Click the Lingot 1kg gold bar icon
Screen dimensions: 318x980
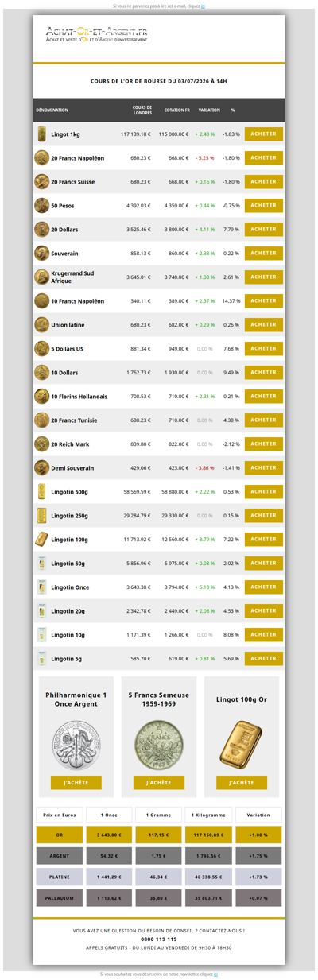[41, 134]
